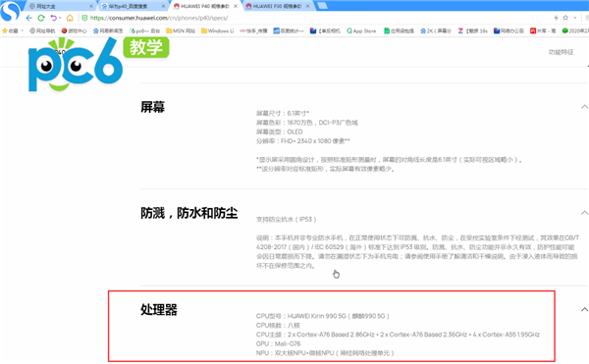The image size is (589, 364).
Task: Open the 快手 bookmark
Action: coord(253,30)
